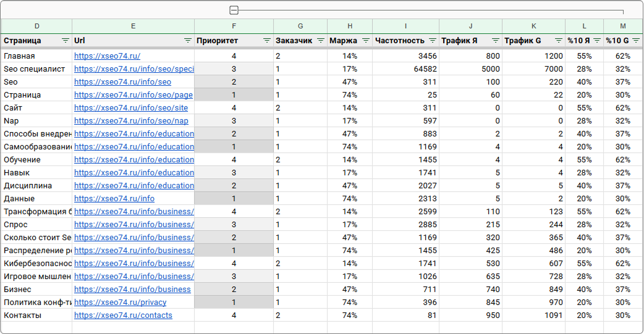Screen dimensions: 644x334
Task: Select column F header
Action: coord(234,27)
